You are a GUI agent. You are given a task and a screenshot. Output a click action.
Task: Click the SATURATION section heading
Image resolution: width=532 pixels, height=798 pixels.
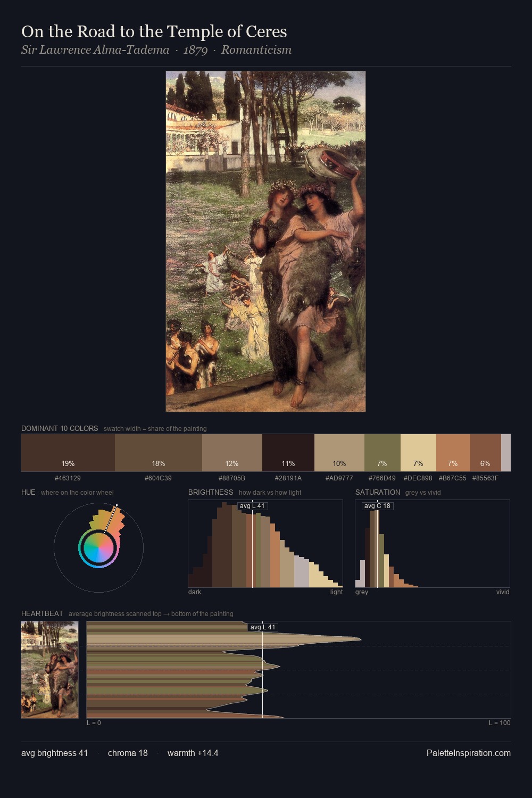[x=378, y=492]
